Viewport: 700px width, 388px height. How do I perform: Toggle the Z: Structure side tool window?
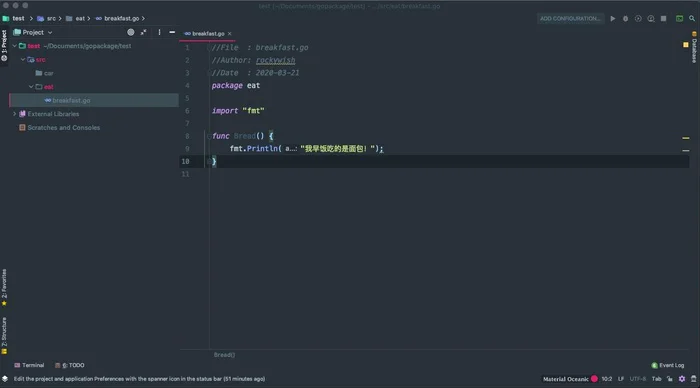(4, 336)
